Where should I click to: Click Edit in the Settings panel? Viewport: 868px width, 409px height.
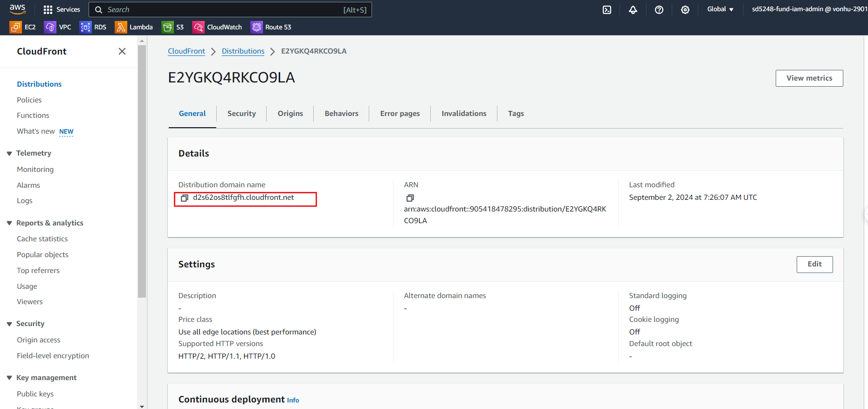click(x=814, y=264)
